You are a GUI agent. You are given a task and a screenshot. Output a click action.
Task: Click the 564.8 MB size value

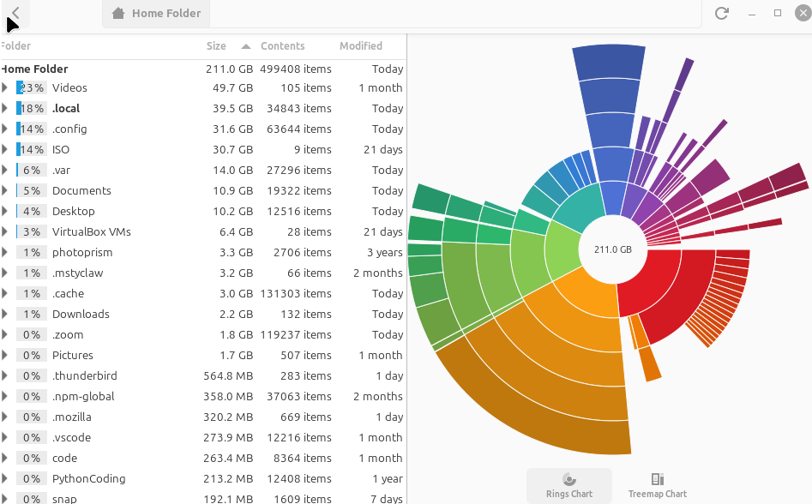click(228, 375)
